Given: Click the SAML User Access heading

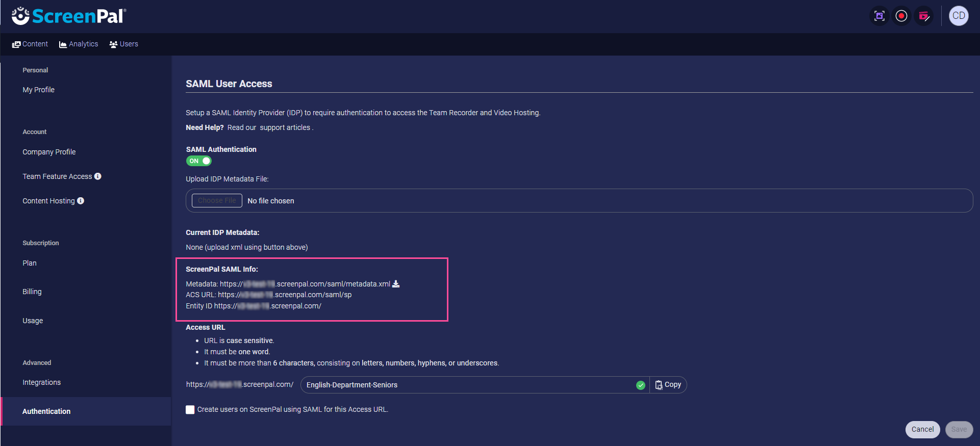Looking at the screenshot, I should click(229, 84).
